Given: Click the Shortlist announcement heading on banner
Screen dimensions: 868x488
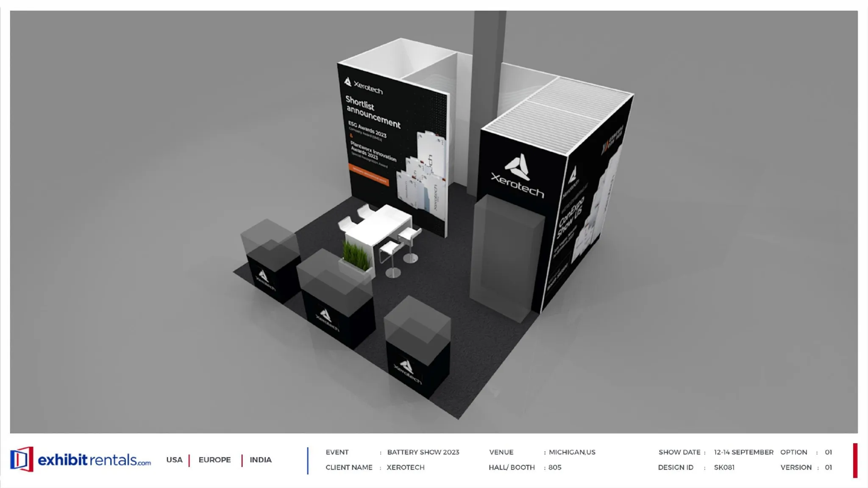Looking at the screenshot, I should point(372,112).
